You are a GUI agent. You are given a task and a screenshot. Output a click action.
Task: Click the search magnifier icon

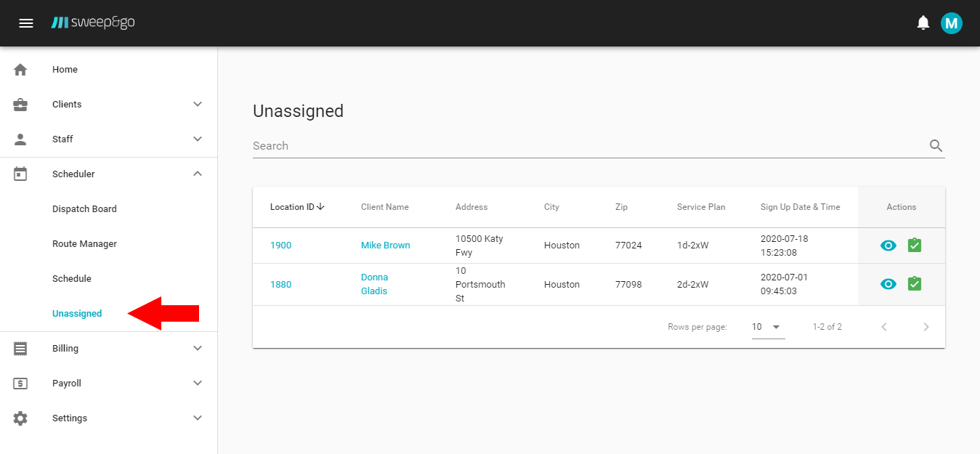tap(936, 146)
